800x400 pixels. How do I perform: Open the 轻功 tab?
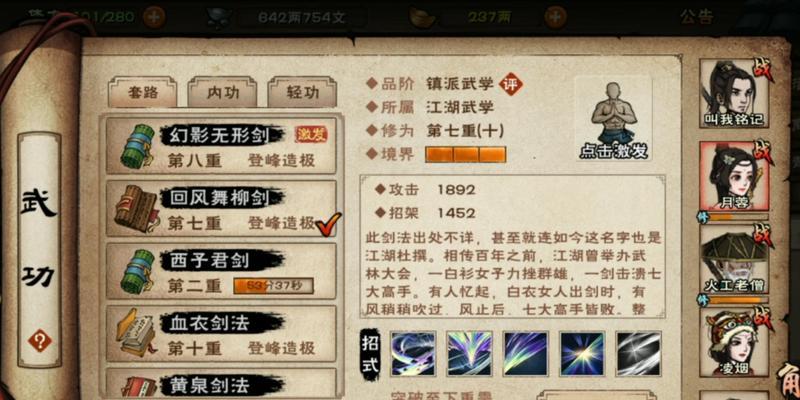pos(302,92)
